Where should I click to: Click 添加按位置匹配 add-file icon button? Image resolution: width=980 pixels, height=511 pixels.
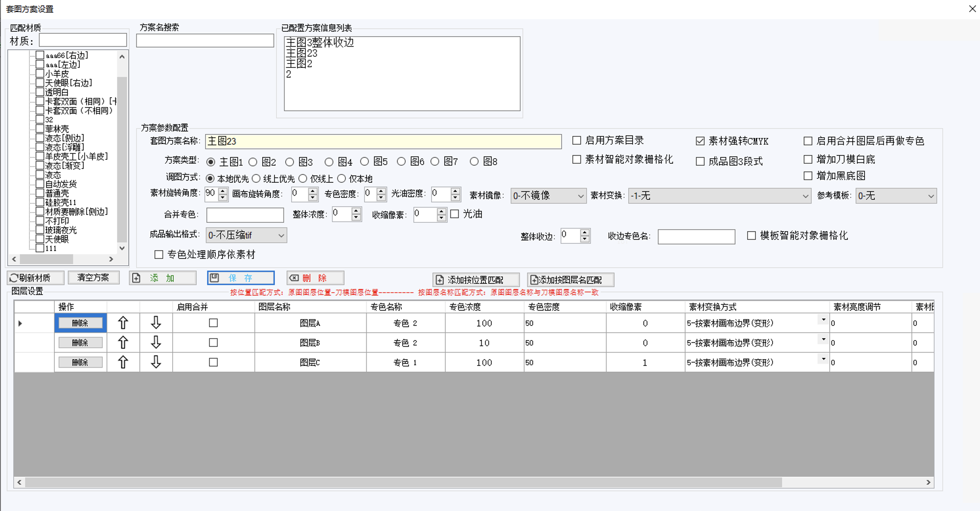click(439, 280)
